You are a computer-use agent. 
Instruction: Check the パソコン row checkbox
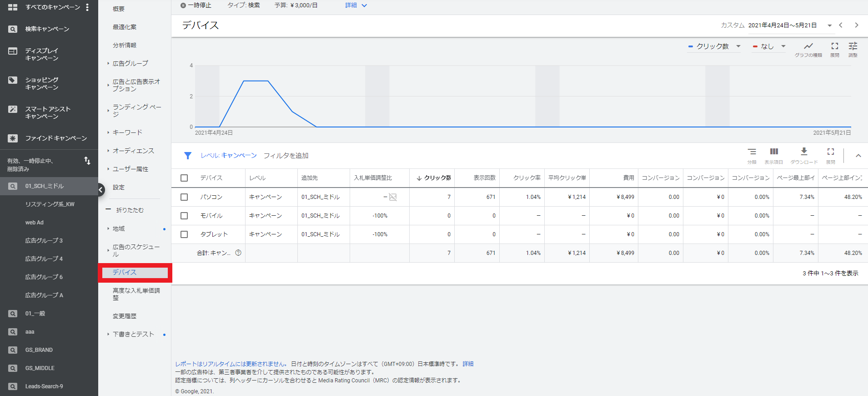point(184,197)
